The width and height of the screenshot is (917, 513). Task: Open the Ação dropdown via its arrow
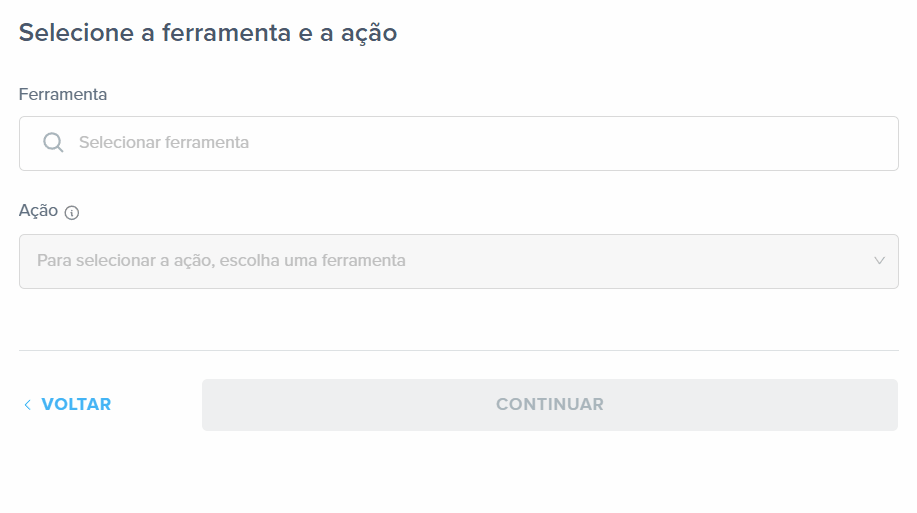tap(879, 261)
